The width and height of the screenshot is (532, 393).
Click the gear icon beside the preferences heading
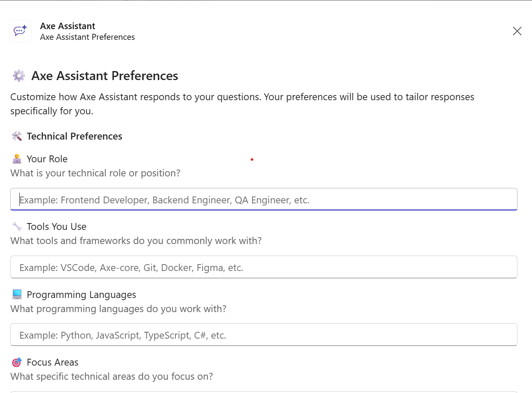click(18, 75)
